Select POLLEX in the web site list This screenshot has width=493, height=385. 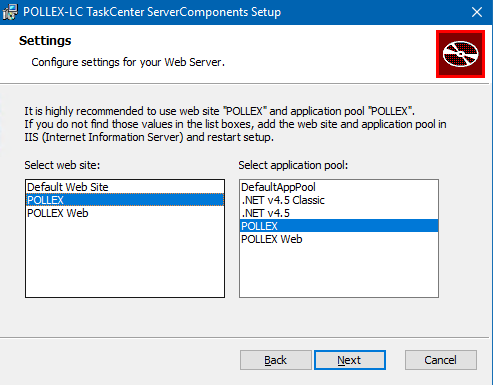pyautogui.click(x=125, y=200)
